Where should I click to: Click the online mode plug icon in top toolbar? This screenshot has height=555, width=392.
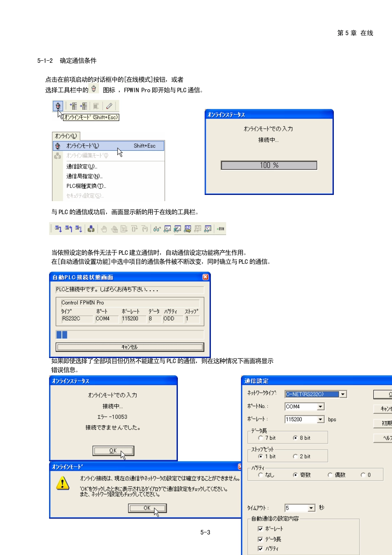coord(58,106)
